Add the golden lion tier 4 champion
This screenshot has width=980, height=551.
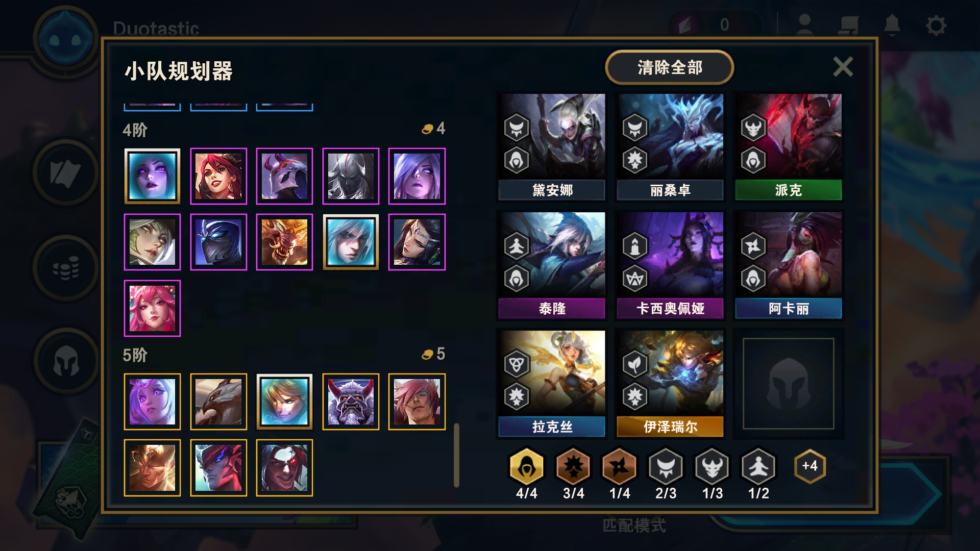click(284, 242)
